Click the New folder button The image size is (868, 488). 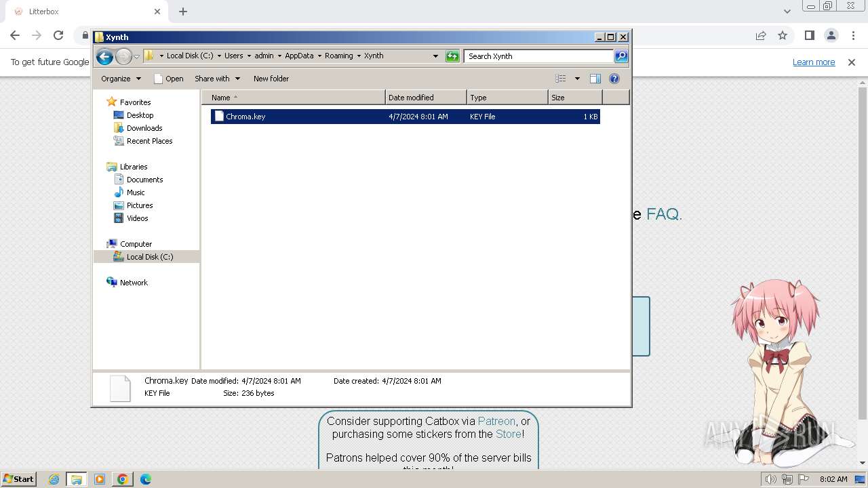pos(271,79)
